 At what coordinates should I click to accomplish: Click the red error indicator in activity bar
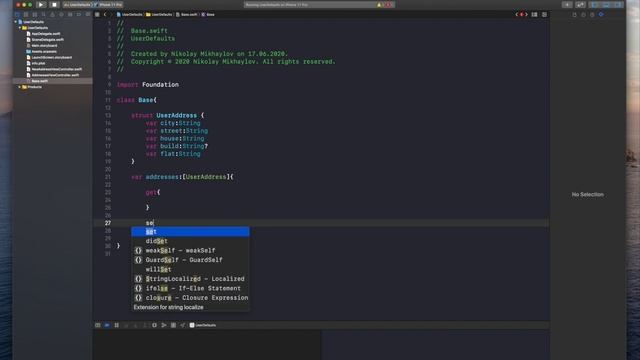click(x=389, y=5)
